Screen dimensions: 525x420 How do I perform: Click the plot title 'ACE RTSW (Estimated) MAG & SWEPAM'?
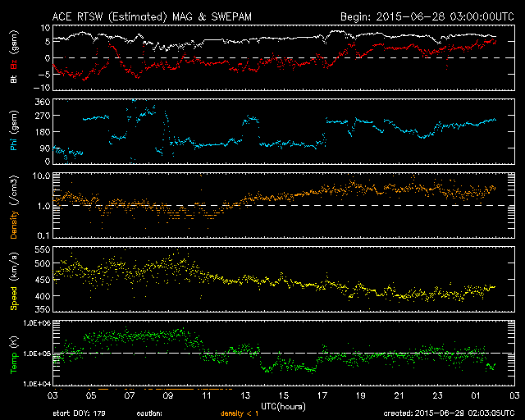[152, 16]
